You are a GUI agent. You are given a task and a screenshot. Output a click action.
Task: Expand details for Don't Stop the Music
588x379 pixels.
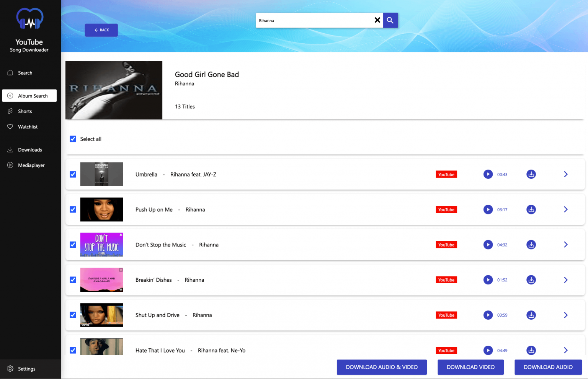pyautogui.click(x=566, y=245)
